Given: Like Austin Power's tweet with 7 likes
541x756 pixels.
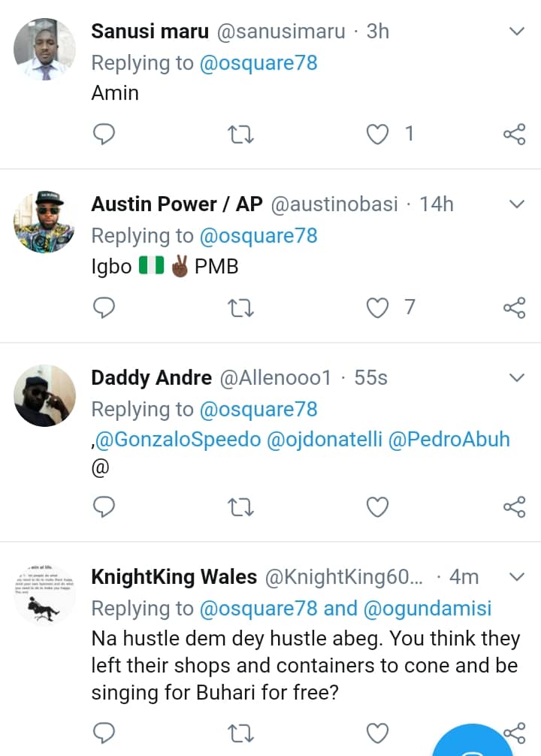Looking at the screenshot, I should click(377, 307).
